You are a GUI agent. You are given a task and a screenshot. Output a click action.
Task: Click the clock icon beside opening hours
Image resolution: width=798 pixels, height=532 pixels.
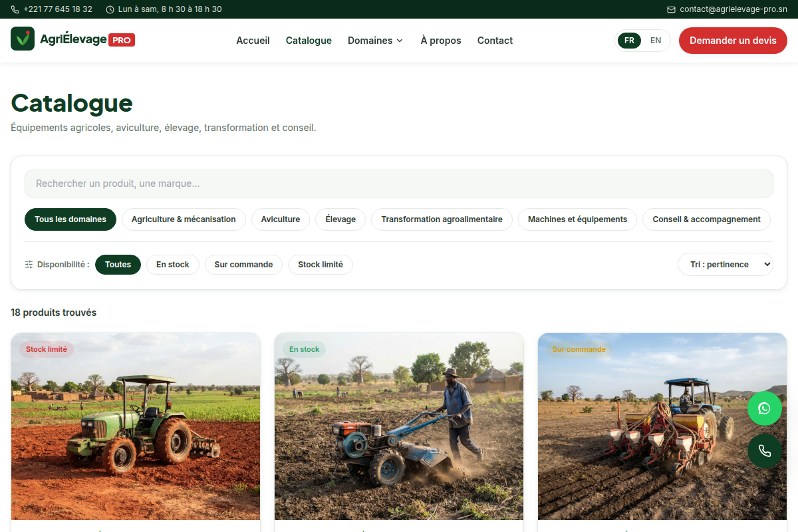(110, 9)
